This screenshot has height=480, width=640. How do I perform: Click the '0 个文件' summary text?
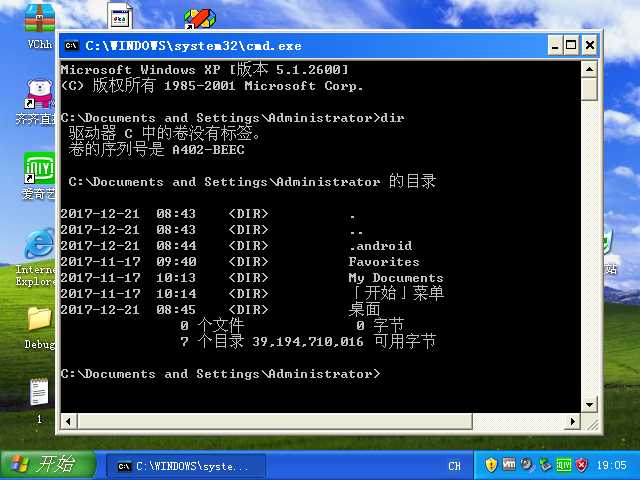click(212, 325)
